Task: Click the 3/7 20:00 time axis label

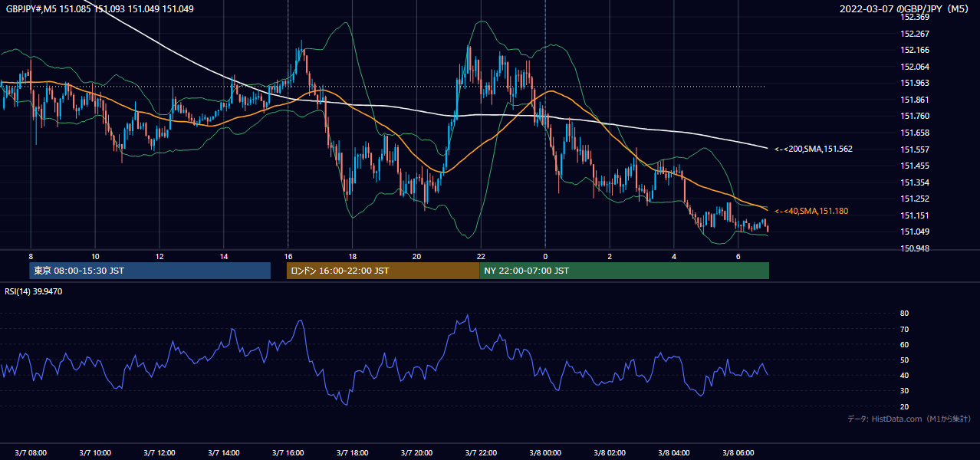Action: click(416, 452)
